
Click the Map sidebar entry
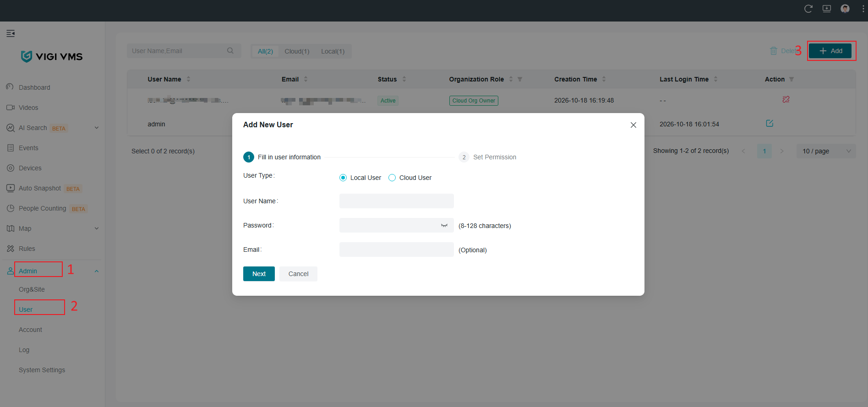click(25, 228)
